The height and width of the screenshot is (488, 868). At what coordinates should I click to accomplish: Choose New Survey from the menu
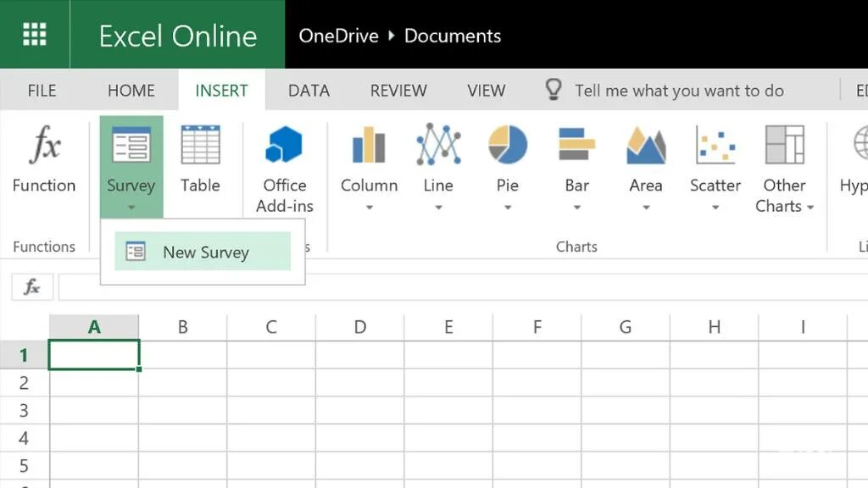click(x=203, y=252)
